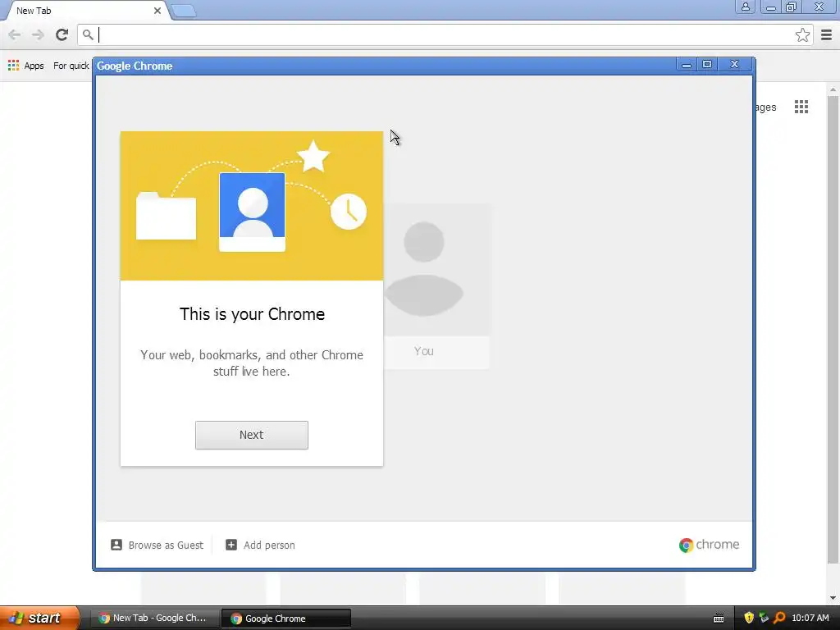The width and height of the screenshot is (840, 630).
Task: Close the New Tab tab
Action: 157,11
